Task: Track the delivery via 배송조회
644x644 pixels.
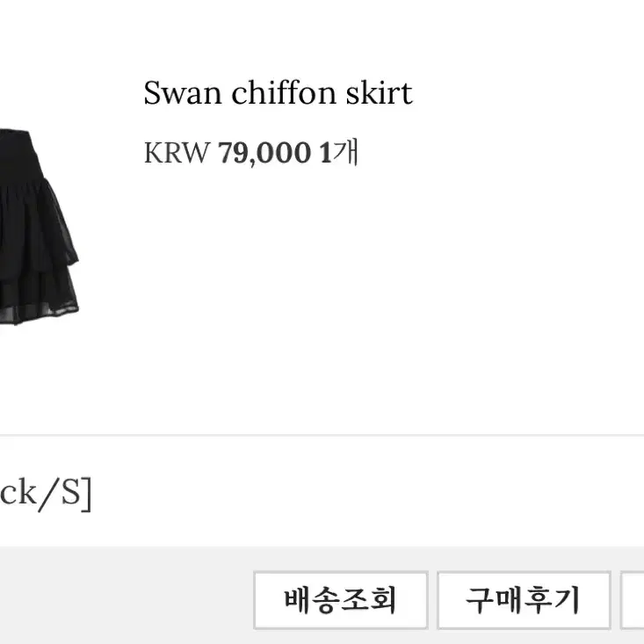Action: click(x=341, y=600)
